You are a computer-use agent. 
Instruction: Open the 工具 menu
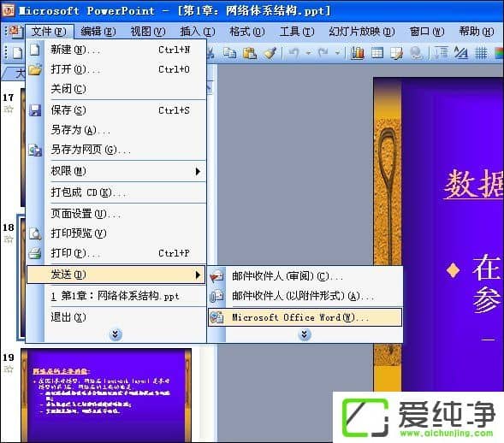pos(297,32)
